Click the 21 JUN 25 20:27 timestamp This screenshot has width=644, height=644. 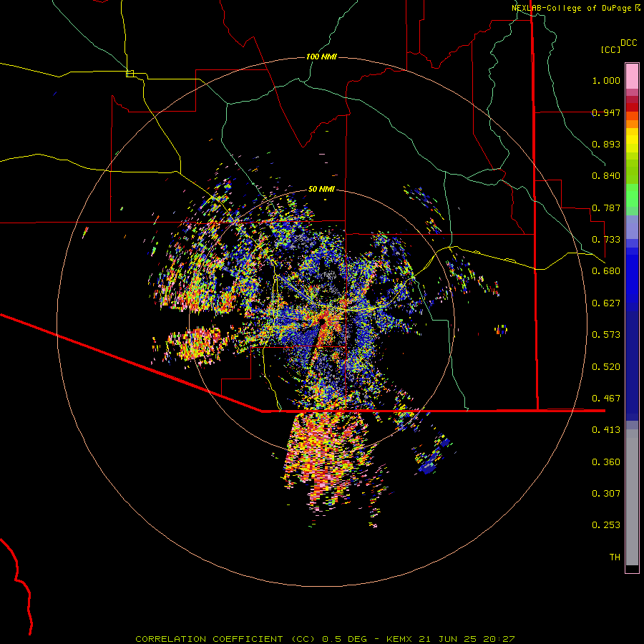click(467, 639)
